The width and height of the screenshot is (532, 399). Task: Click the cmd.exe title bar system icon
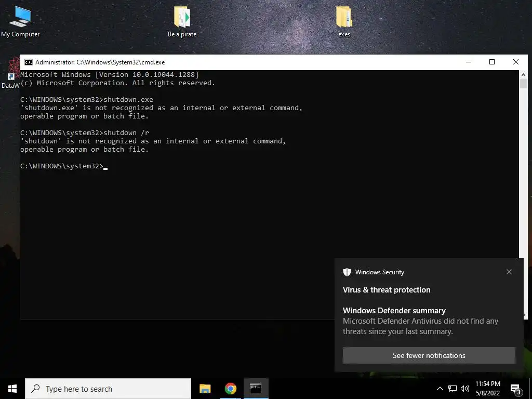pyautogui.click(x=29, y=62)
